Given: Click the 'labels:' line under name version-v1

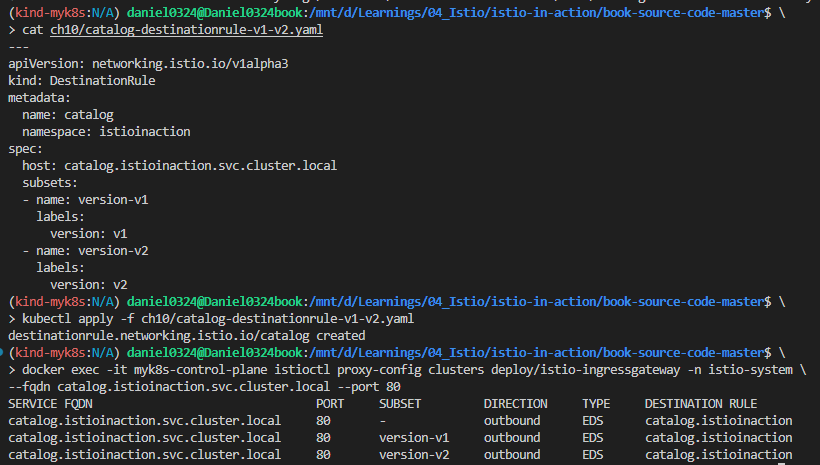Looking at the screenshot, I should 60,217.
